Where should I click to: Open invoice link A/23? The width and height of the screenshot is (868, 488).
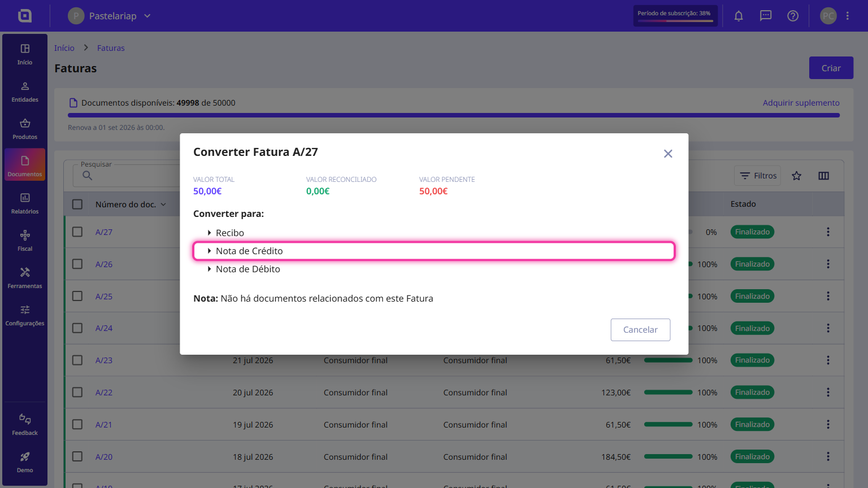click(x=104, y=360)
